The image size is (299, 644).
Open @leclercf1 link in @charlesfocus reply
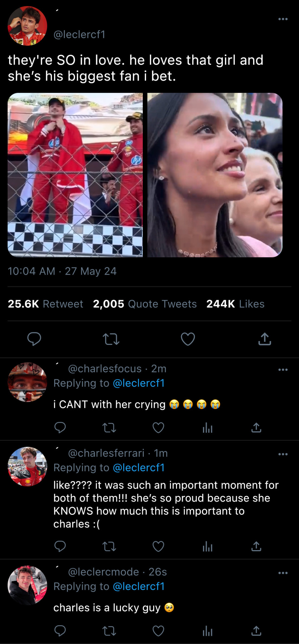[x=138, y=383]
